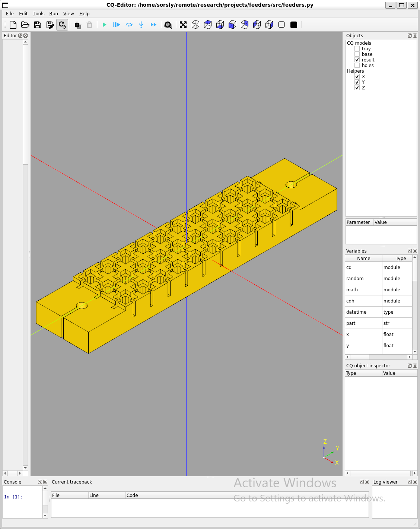This screenshot has height=529, width=420.
Task: Save the current file
Action: (x=38, y=25)
